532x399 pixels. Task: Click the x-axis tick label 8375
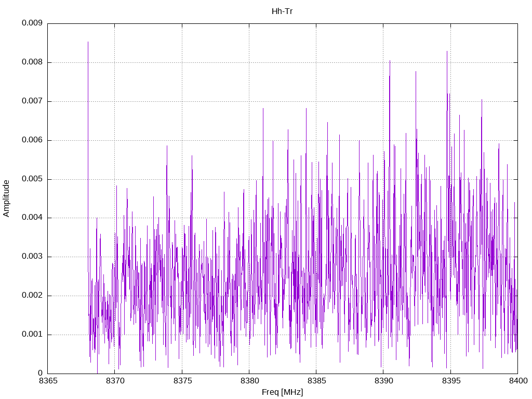point(182,381)
